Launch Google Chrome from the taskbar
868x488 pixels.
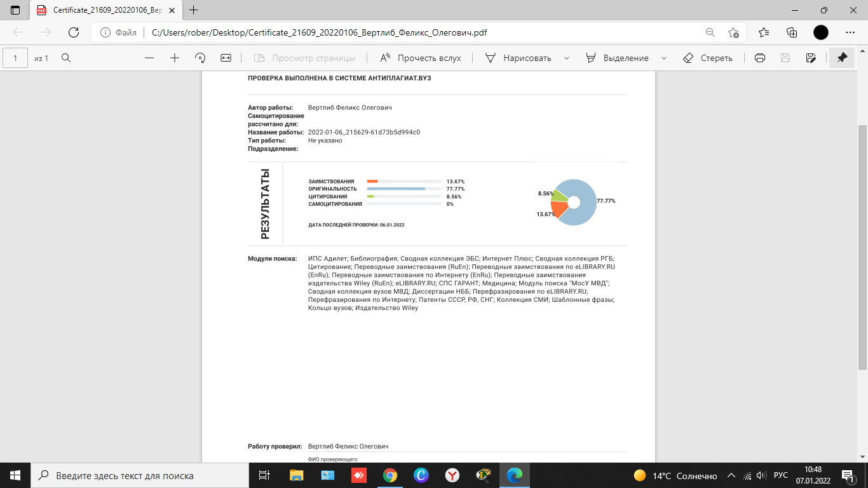pos(390,475)
